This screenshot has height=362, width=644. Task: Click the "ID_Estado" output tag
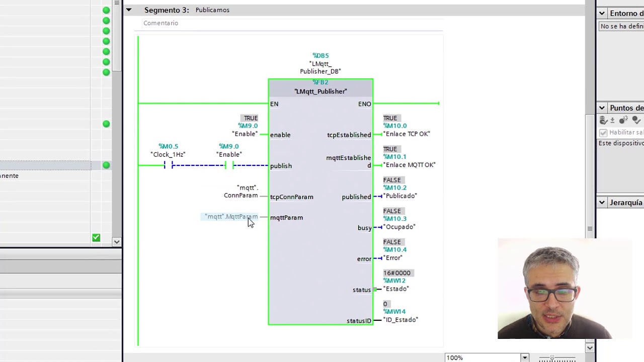click(400, 320)
